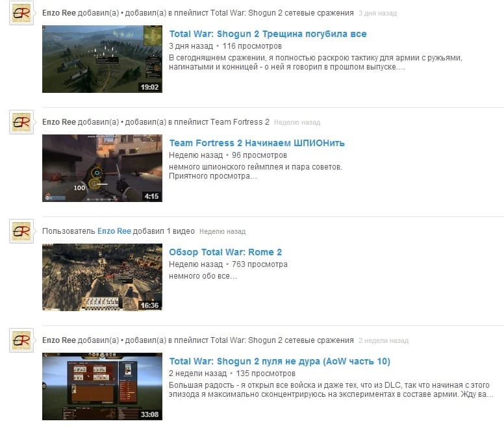The width and height of the screenshot is (504, 430).
Task: Click Enzo Ree avatar beside Team Fortress 2 entry
Action: [x=21, y=122]
